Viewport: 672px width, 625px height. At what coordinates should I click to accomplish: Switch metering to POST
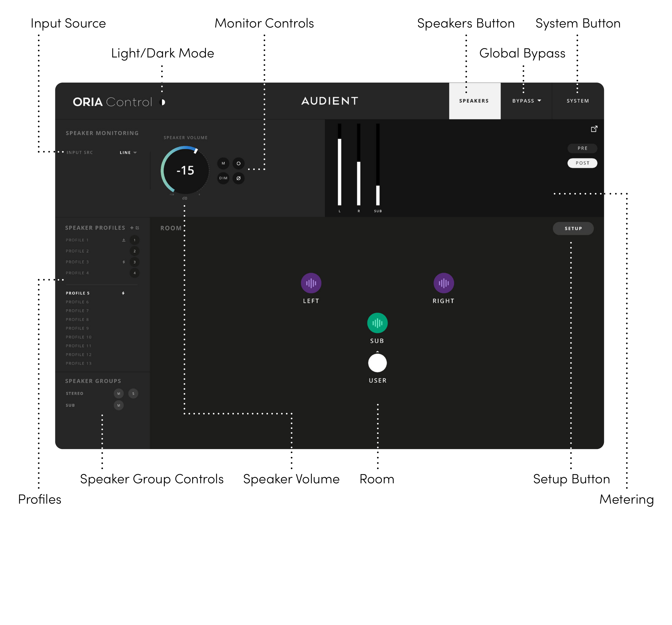coord(582,163)
